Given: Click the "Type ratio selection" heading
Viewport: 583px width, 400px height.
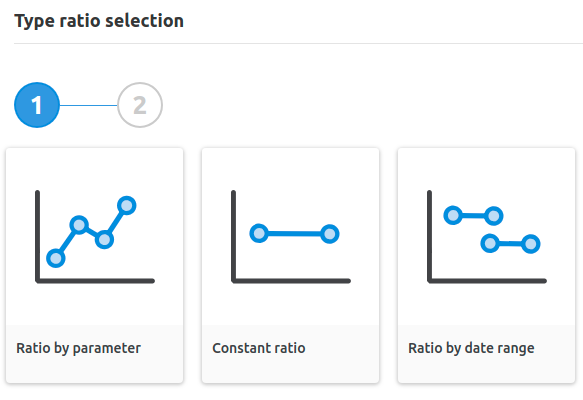Looking at the screenshot, I should [x=99, y=21].
